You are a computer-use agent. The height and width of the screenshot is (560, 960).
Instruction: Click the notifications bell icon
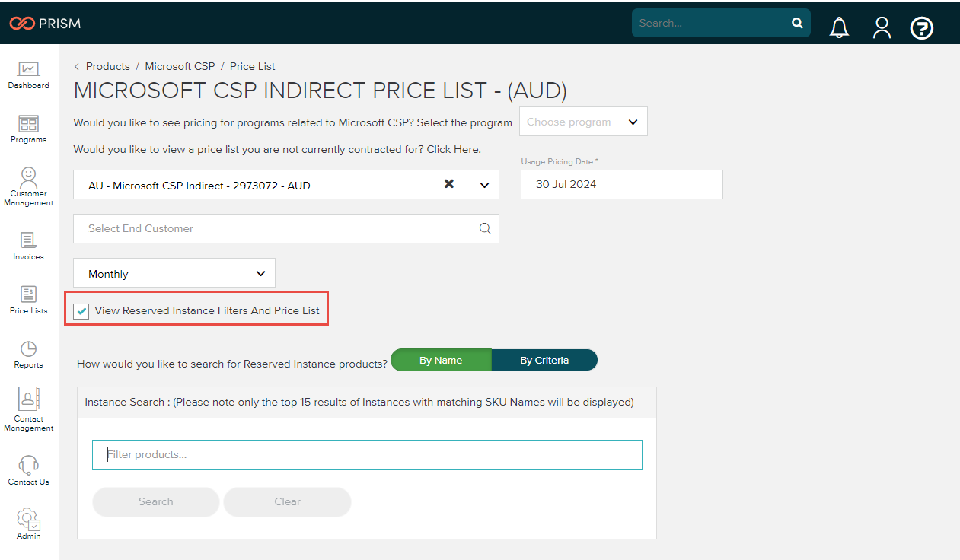[x=839, y=28]
